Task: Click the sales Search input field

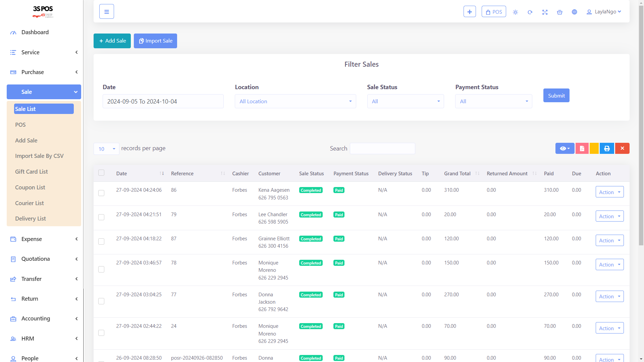Action: tap(382, 148)
